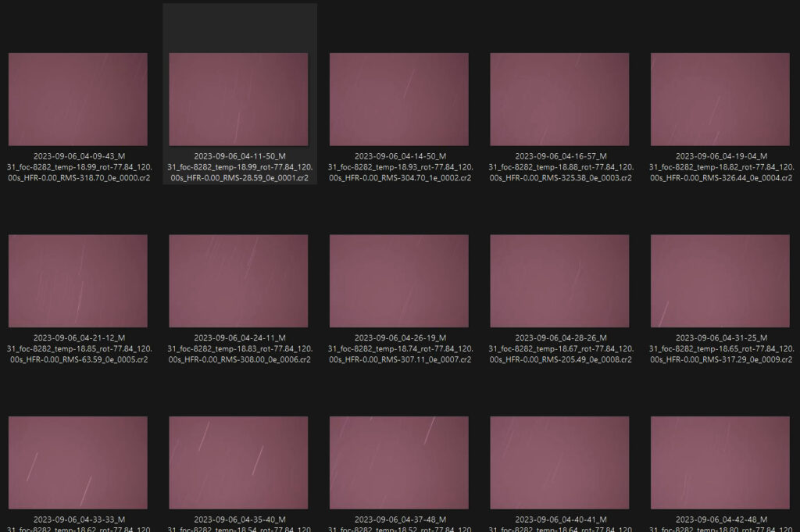Select the 04-40-41 image thumbnail
800x532 pixels.
[x=559, y=462]
